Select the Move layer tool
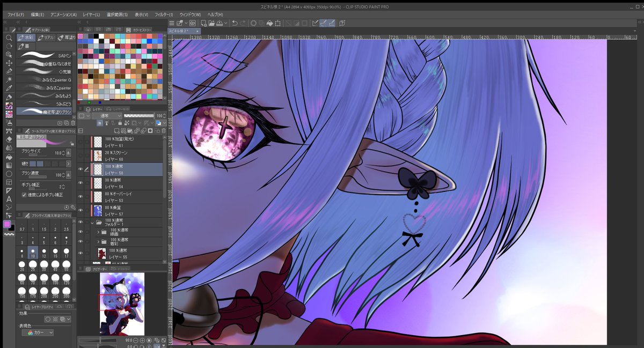Screen dimensions: 644x348 9,63
